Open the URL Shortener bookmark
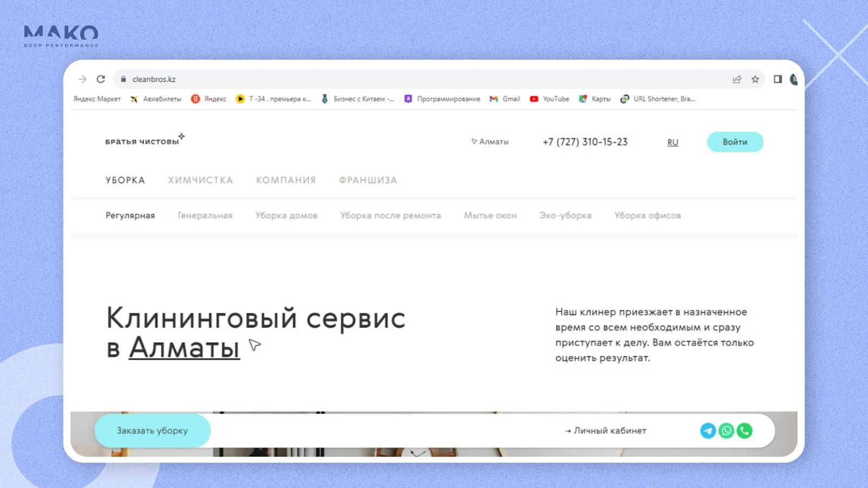 [x=658, y=99]
